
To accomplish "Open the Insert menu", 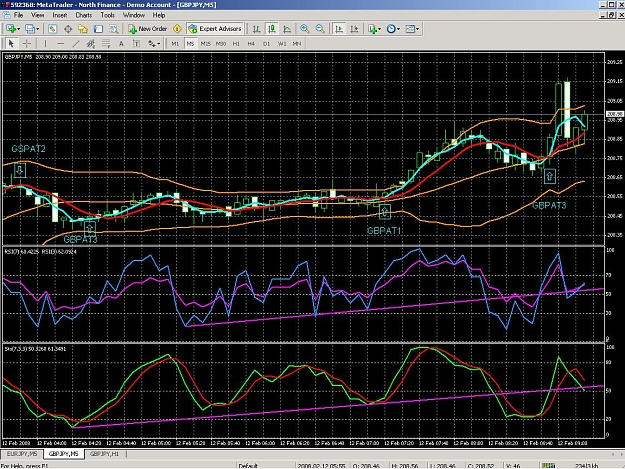I will (x=60, y=15).
